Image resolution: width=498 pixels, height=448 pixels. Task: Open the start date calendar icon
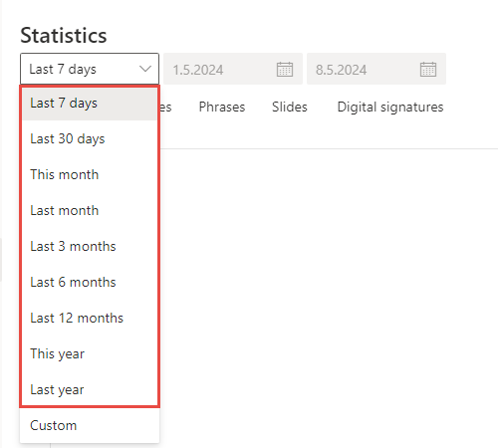[x=285, y=70]
